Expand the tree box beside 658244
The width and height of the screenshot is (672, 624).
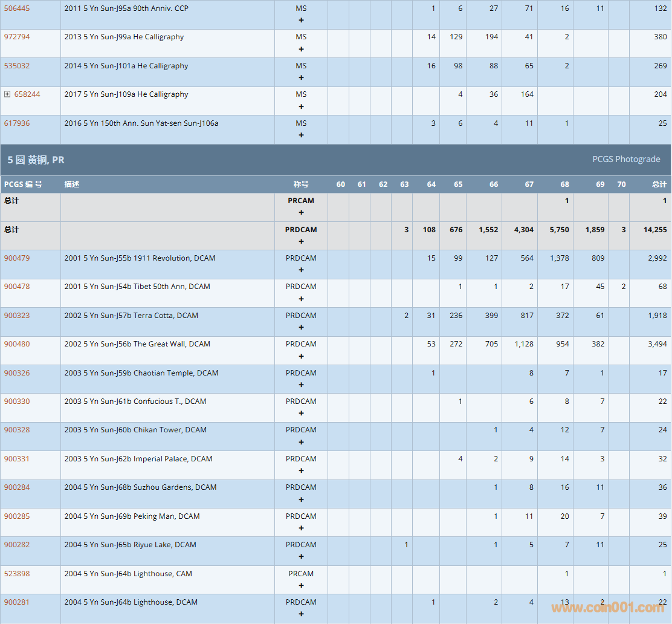click(x=7, y=94)
